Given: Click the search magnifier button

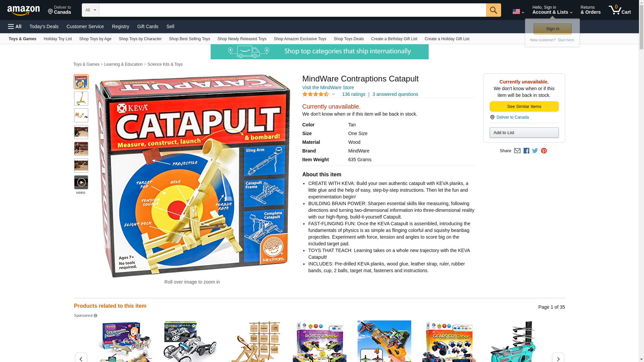Looking at the screenshot, I should point(493,10).
